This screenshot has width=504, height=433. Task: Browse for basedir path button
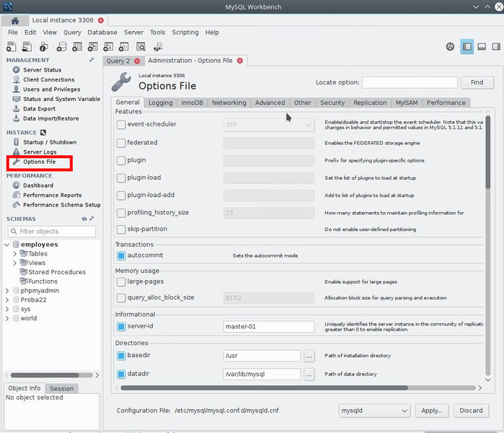coord(309,356)
